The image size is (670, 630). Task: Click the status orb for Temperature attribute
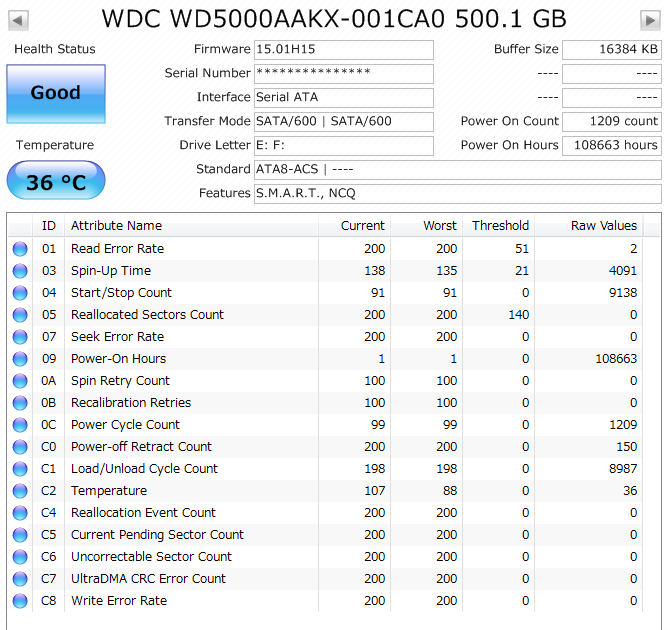coord(20,491)
